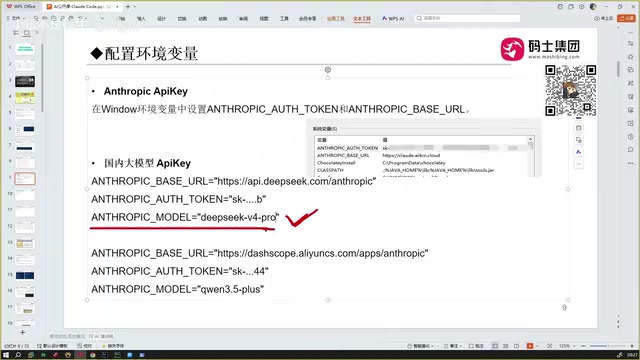Switch to reading view icon

click(516, 346)
